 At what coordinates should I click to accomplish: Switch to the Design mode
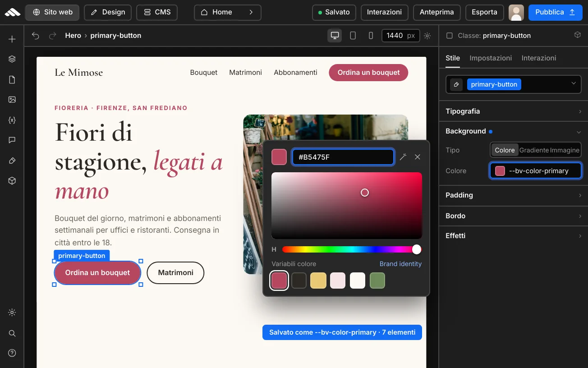[108, 12]
